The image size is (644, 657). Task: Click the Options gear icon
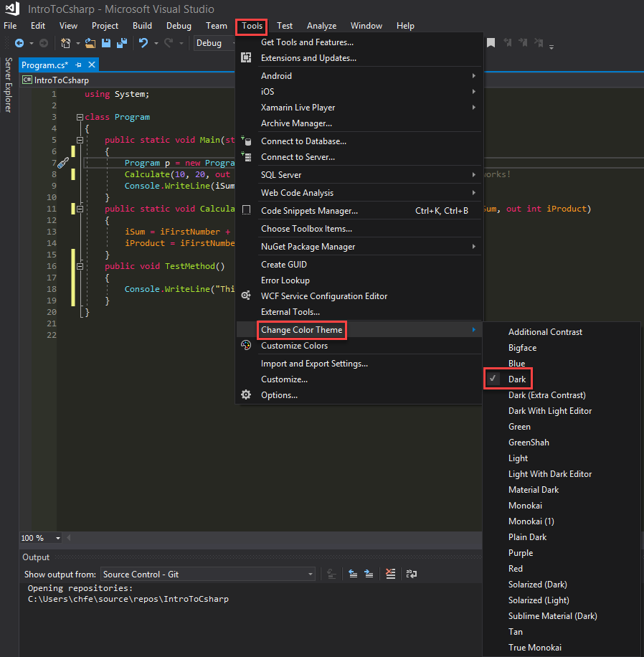(246, 394)
